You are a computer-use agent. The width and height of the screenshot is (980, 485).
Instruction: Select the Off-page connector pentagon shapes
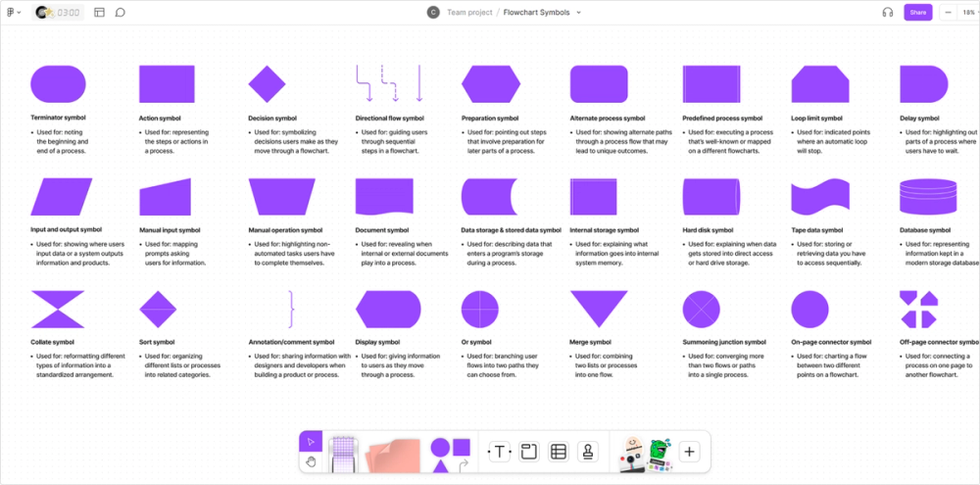click(919, 309)
